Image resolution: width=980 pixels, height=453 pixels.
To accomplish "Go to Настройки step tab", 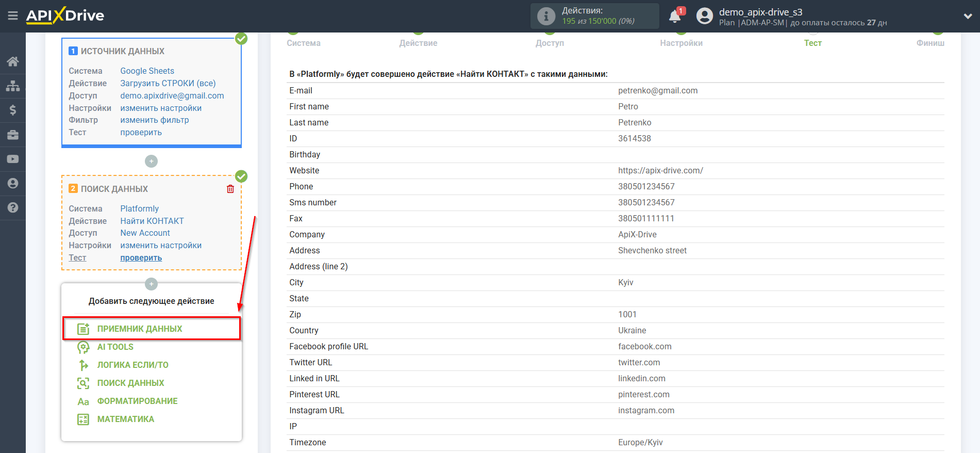I will tap(681, 43).
